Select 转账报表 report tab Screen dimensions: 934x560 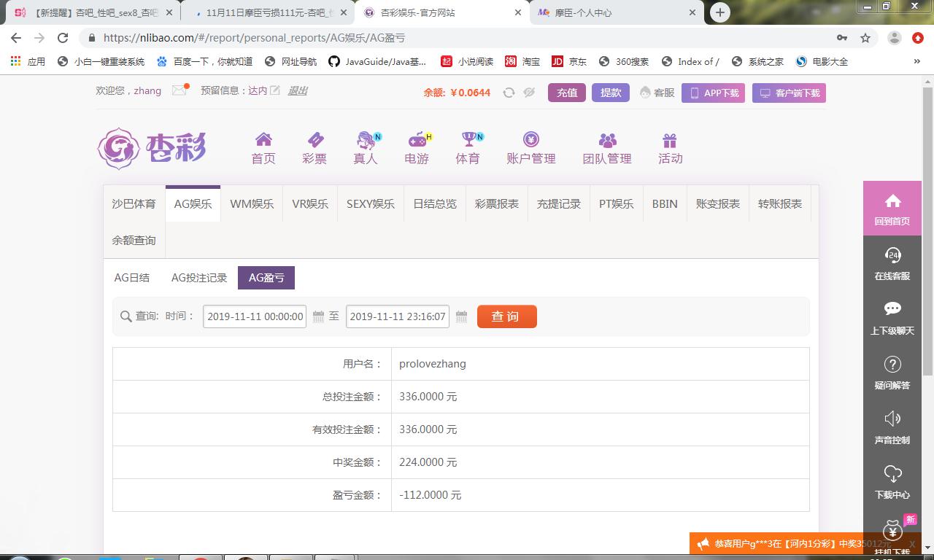780,204
